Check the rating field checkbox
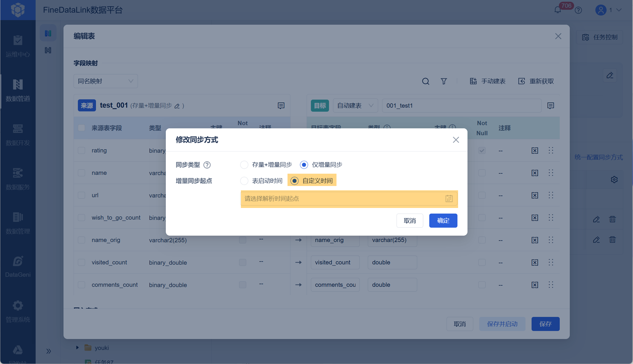The image size is (633, 364). [x=81, y=150]
